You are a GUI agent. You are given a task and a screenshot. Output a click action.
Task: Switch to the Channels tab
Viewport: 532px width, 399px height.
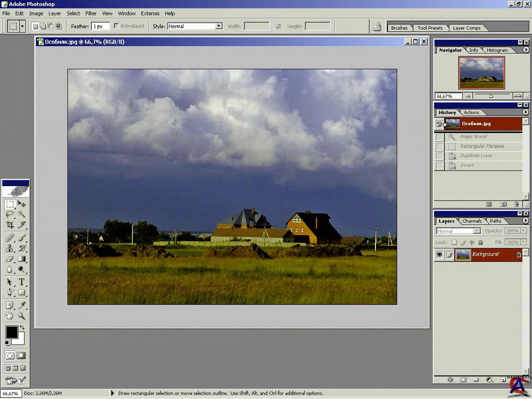point(472,221)
